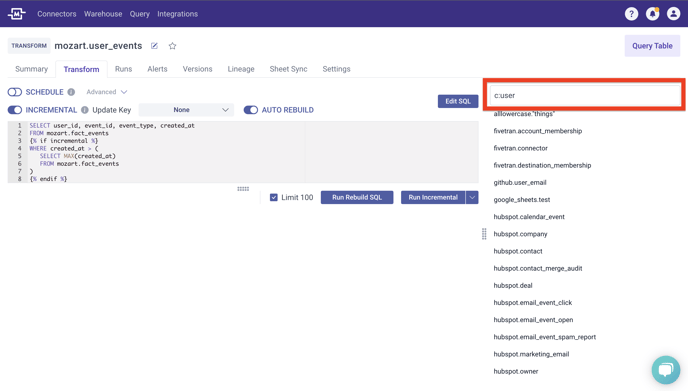Click the Edit SQL button
Screen dimensions: 688x391
[458, 101]
